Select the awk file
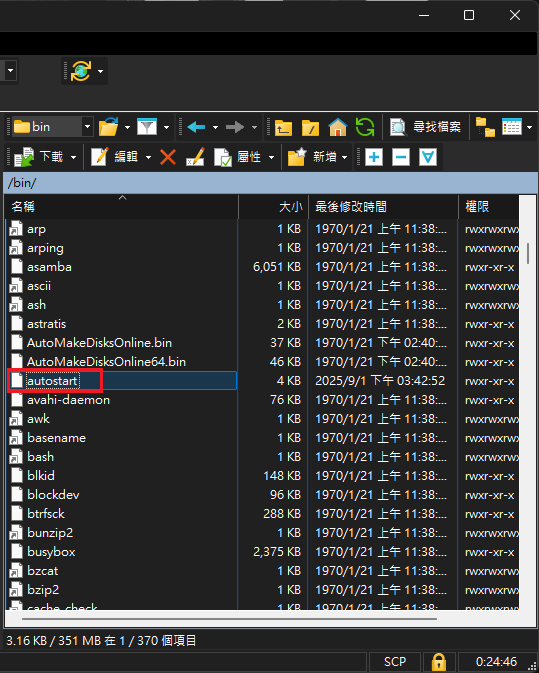Viewport: 539px width, 673px height. (38, 419)
